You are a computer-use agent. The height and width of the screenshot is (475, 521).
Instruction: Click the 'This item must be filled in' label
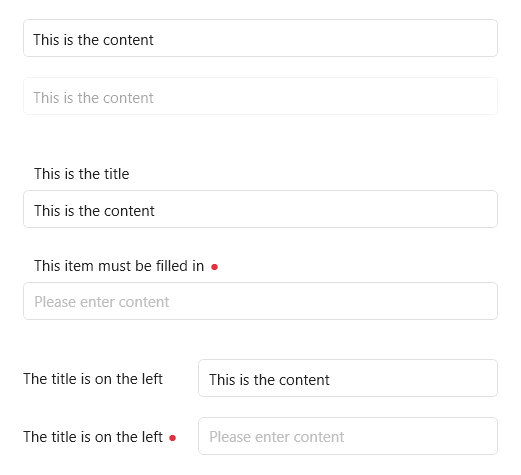coord(119,266)
